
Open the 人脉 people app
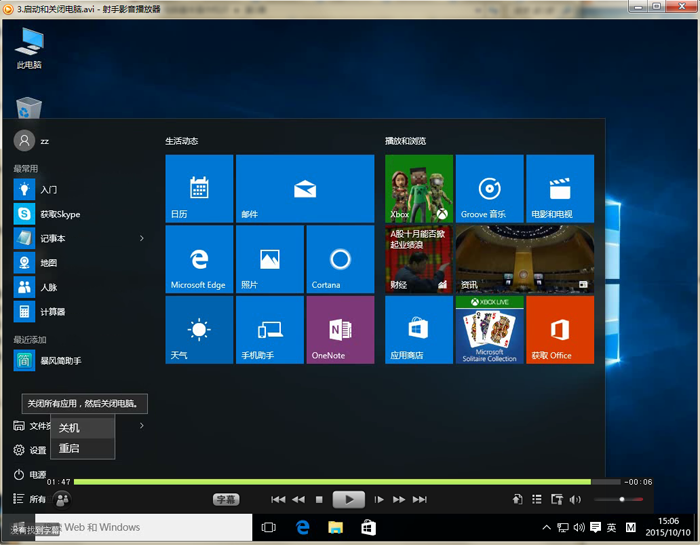tap(79, 287)
